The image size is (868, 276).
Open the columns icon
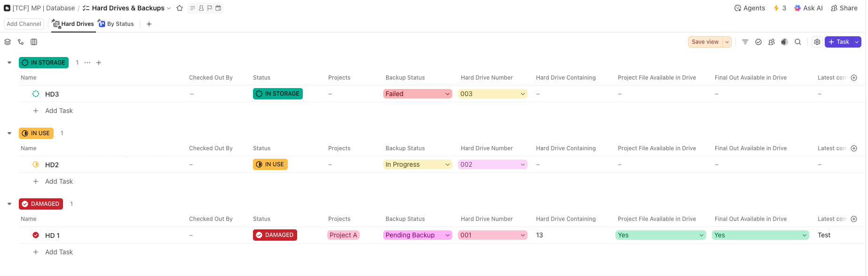click(34, 42)
